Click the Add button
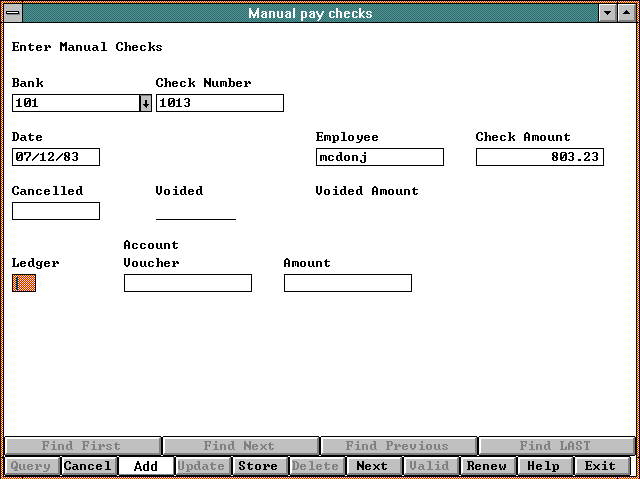This screenshot has width=640, height=479. click(145, 466)
